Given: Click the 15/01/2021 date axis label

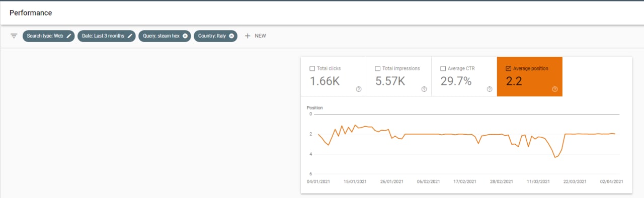Looking at the screenshot, I should (355, 181).
